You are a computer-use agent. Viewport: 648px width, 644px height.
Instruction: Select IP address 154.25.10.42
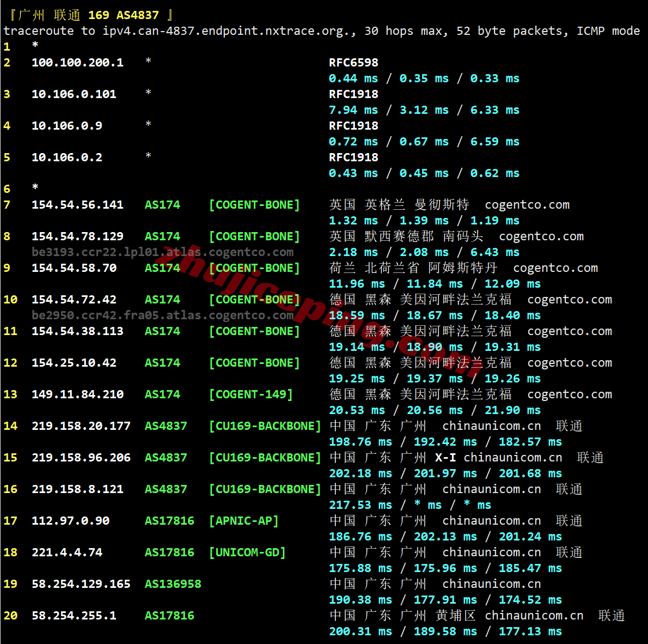74,363
